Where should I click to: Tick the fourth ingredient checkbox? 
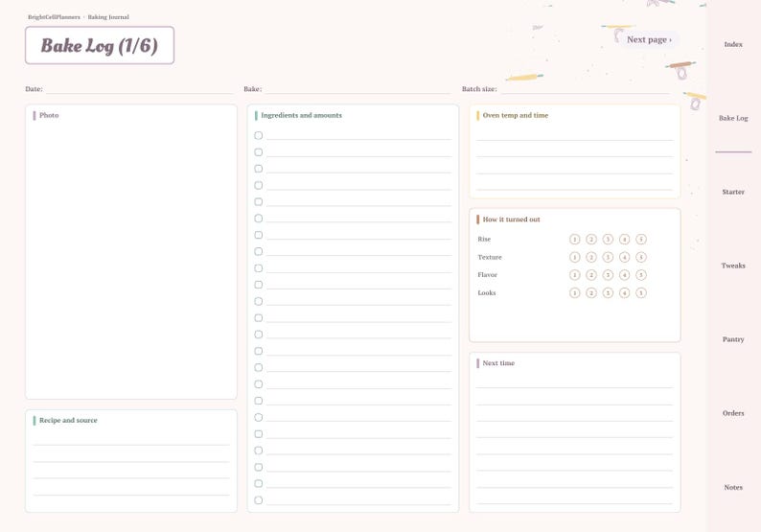(259, 185)
